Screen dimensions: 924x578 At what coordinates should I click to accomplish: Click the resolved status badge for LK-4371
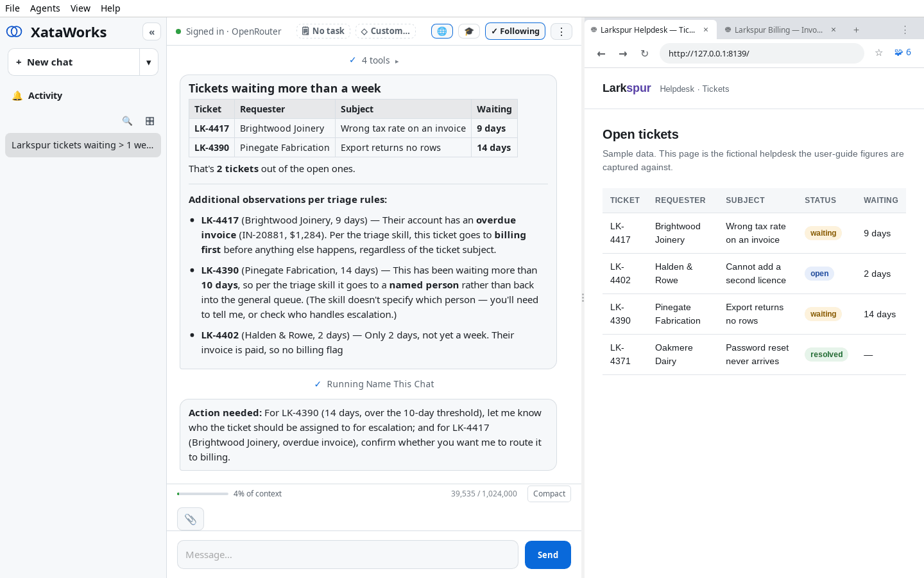click(x=826, y=355)
